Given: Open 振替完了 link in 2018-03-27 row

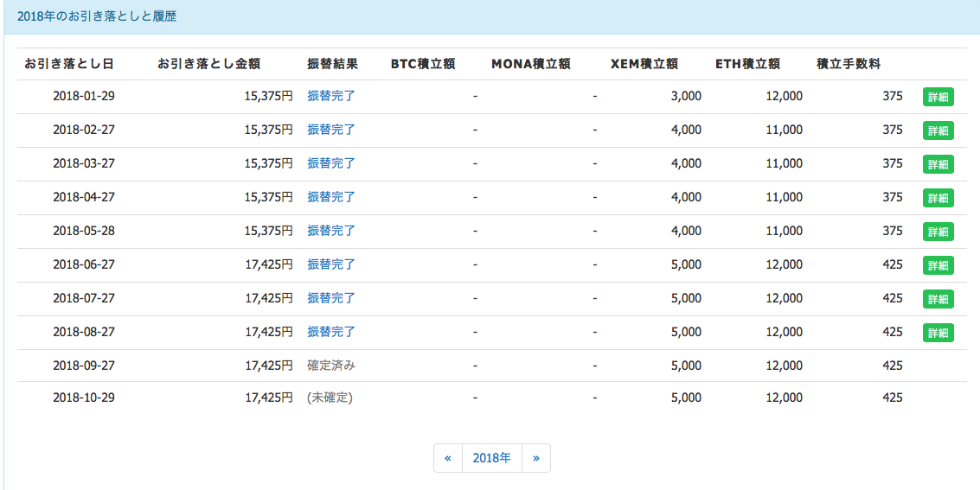Looking at the screenshot, I should click(331, 163).
